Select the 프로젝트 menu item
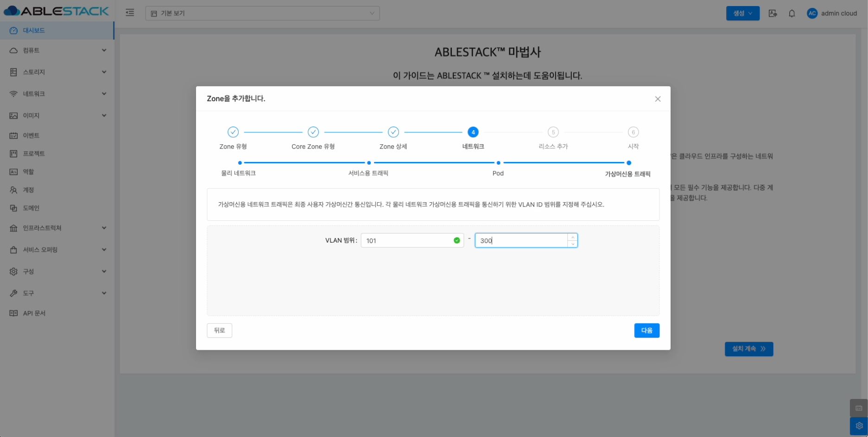Viewport: 868px width, 437px height. coord(34,154)
